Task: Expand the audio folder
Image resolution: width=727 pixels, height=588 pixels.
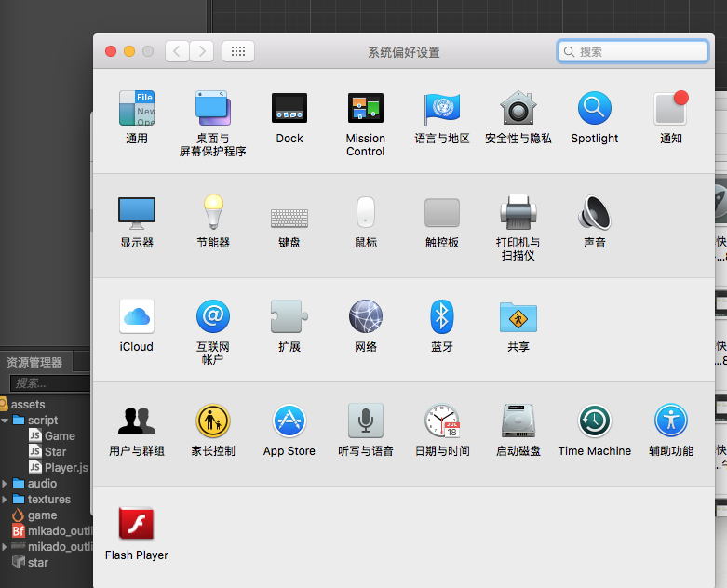Action: pyautogui.click(x=5, y=483)
